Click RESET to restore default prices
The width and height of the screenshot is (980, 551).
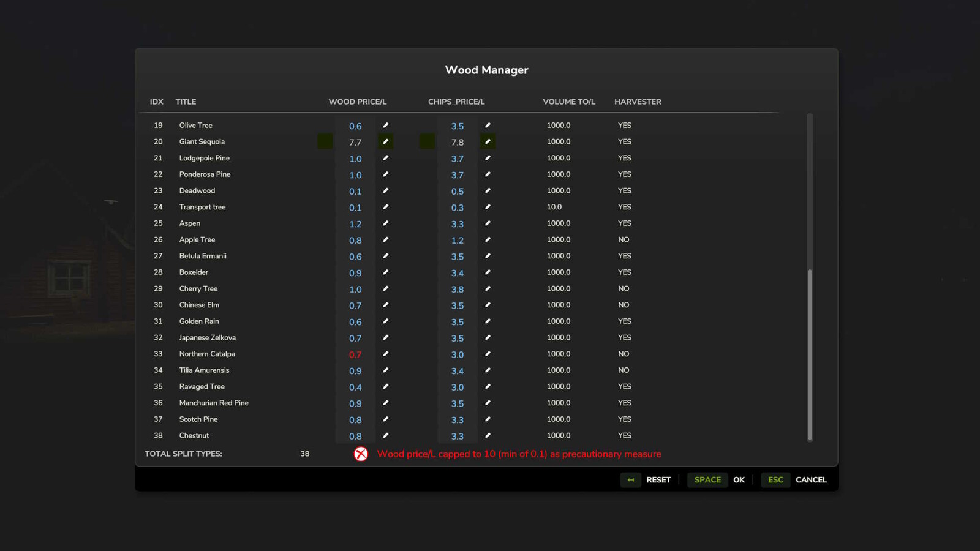(658, 479)
